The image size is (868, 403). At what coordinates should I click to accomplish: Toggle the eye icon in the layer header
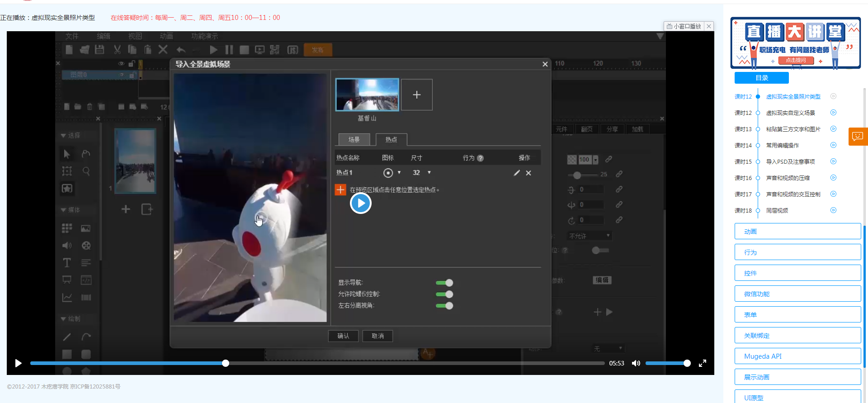tap(121, 64)
